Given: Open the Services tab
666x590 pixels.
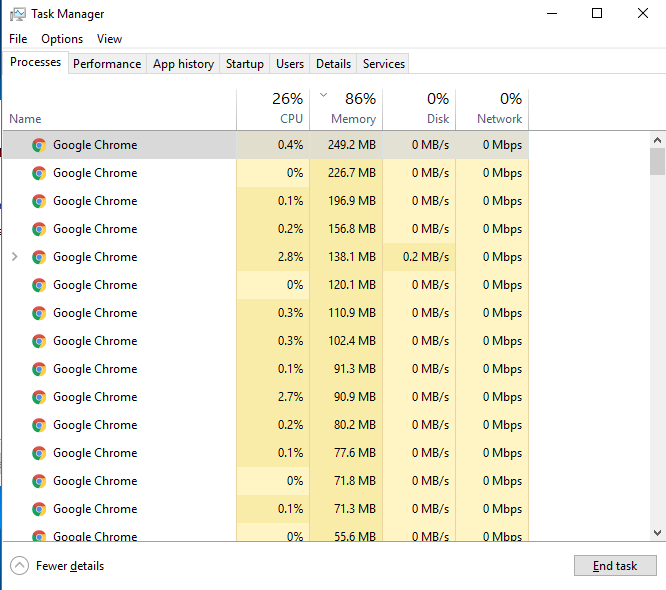Looking at the screenshot, I should point(384,64).
